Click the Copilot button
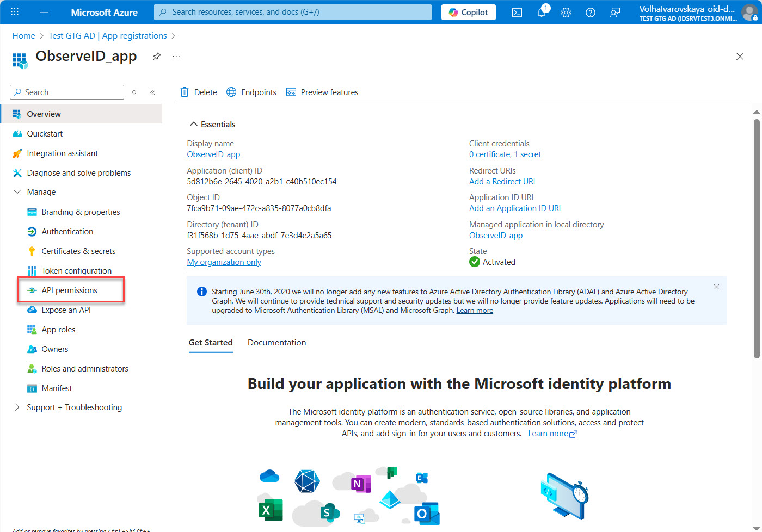 pos(468,13)
